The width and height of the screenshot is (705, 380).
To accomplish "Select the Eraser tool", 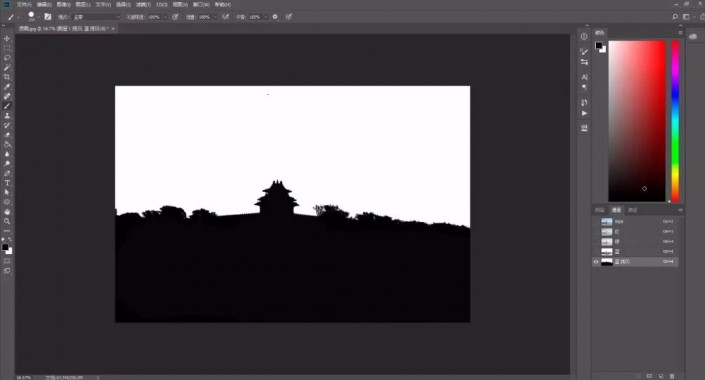I will [x=7, y=134].
